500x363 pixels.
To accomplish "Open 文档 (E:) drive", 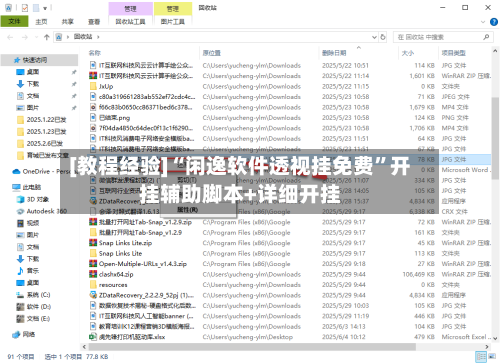I will [38, 319].
